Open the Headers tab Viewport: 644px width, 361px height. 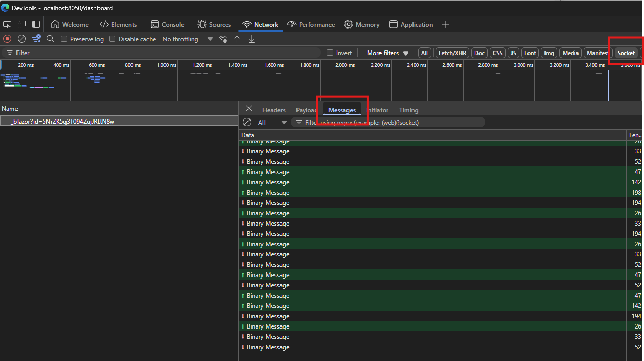coord(274,110)
